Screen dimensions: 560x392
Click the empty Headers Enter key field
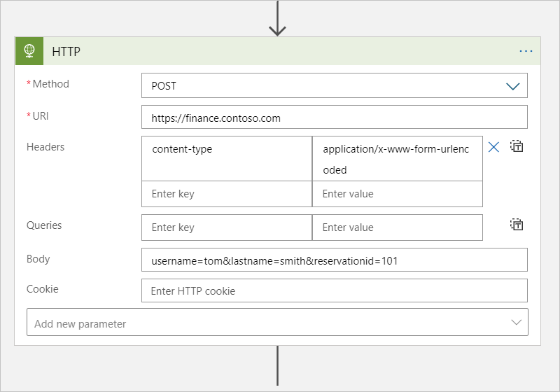(x=227, y=194)
